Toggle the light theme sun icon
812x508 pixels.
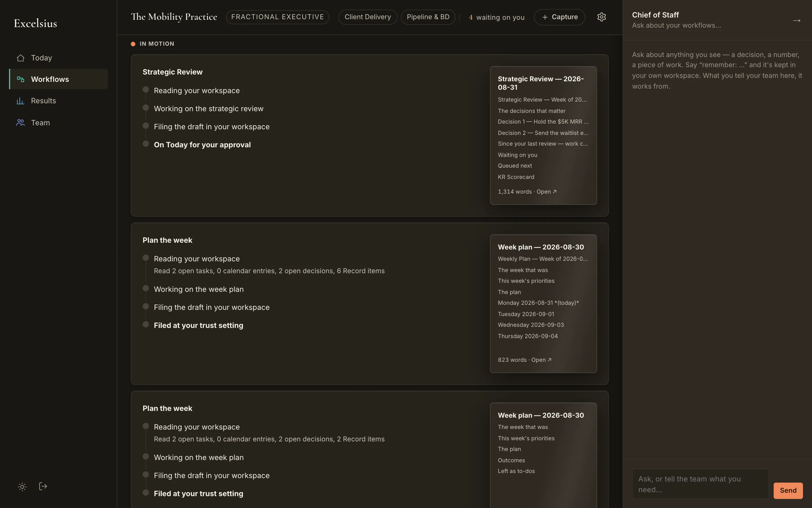click(22, 487)
